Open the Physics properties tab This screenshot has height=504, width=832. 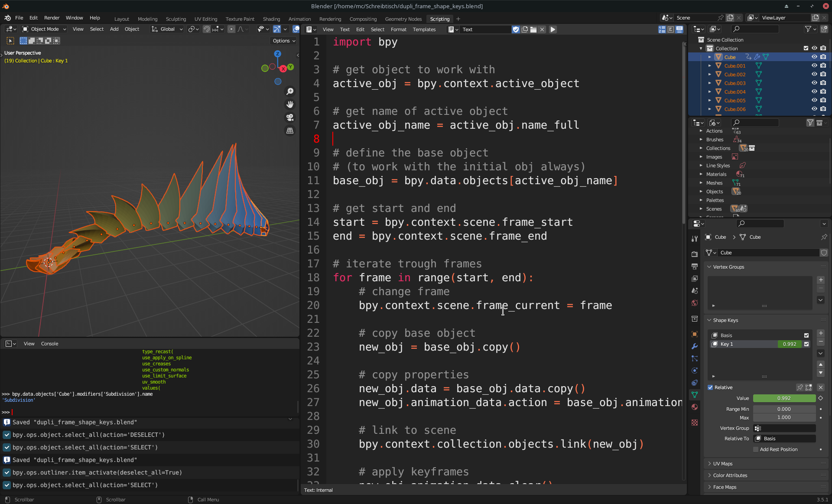tap(695, 371)
